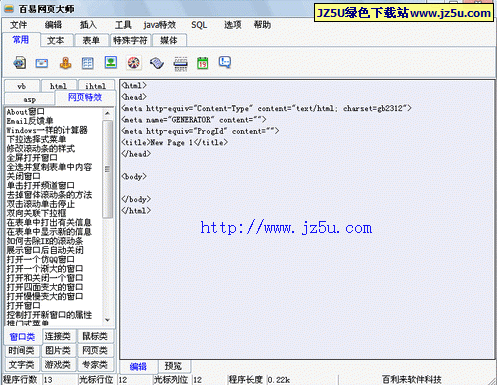
Task: Select '双向关联下拉框' list item
Action: pos(36,213)
